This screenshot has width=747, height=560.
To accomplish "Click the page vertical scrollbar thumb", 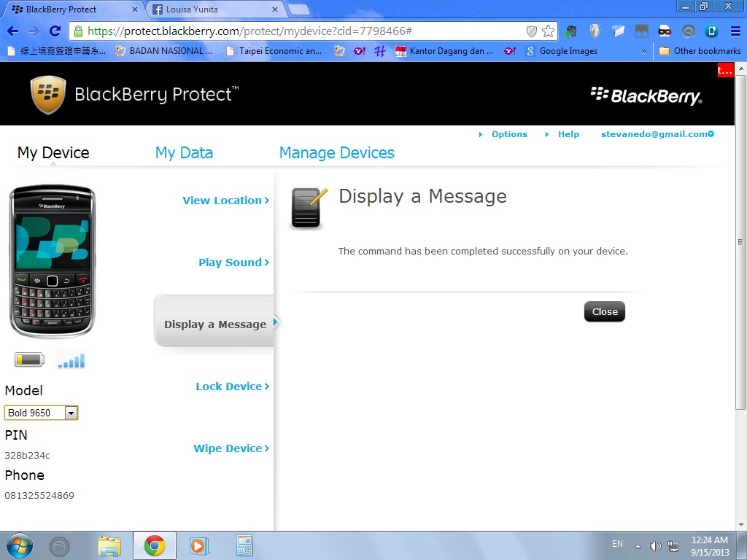I will (x=740, y=241).
